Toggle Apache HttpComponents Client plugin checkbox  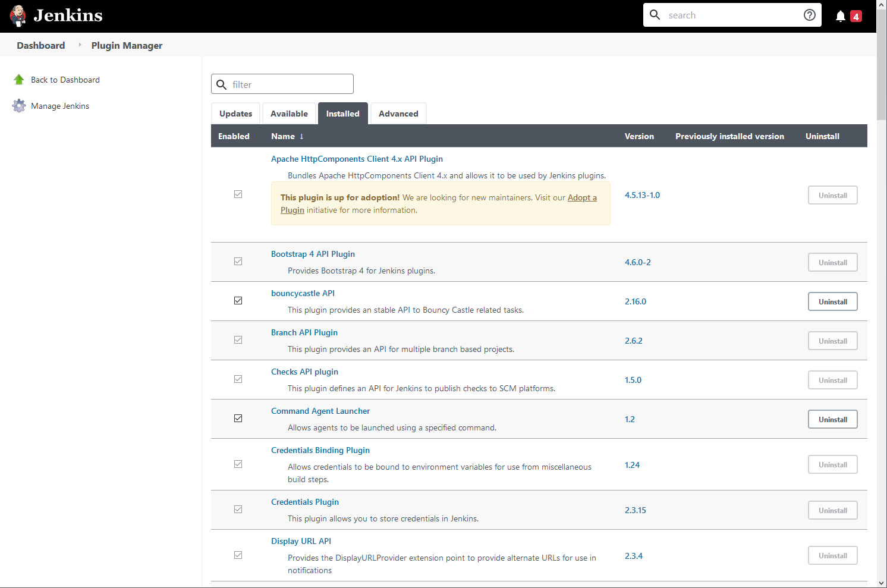pos(238,194)
